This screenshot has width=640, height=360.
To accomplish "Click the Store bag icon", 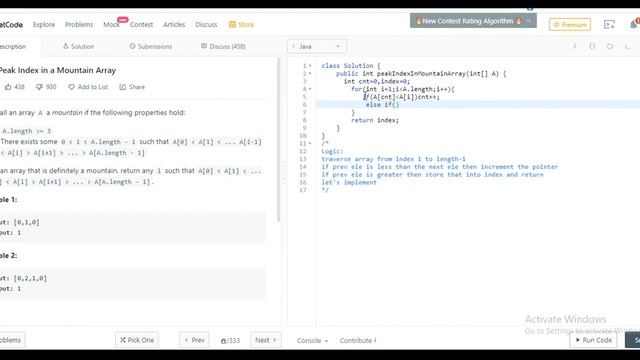I will pyautogui.click(x=232, y=24).
